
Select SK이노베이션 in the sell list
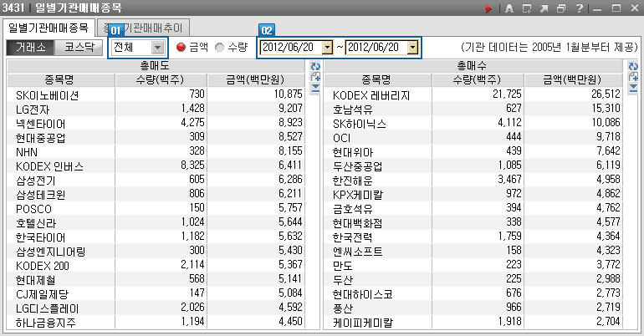click(156, 94)
